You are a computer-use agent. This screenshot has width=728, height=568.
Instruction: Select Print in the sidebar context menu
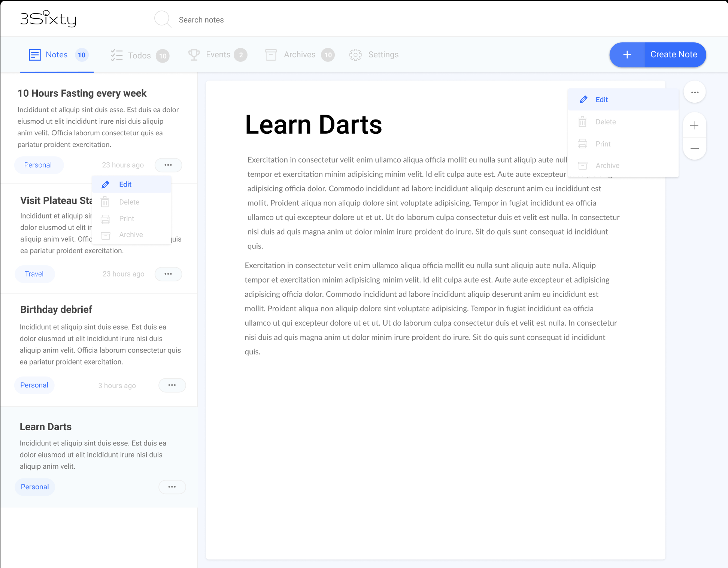coord(127,218)
